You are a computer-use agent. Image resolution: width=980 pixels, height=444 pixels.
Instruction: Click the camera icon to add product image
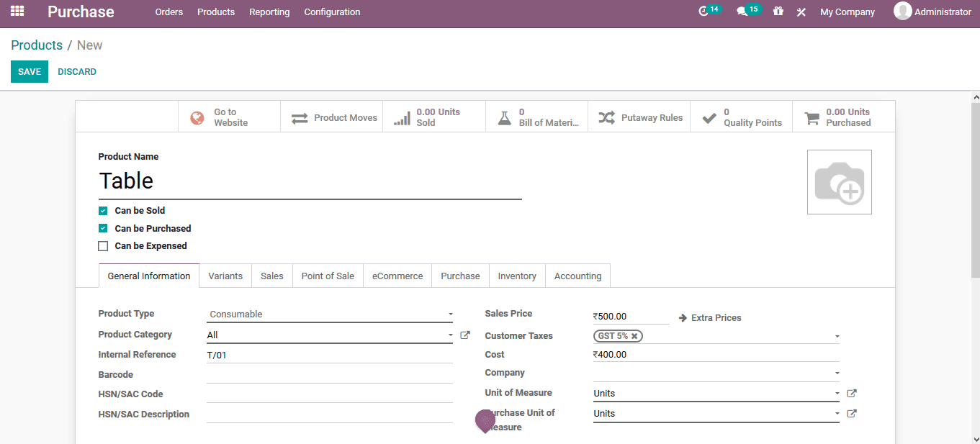[839, 181]
